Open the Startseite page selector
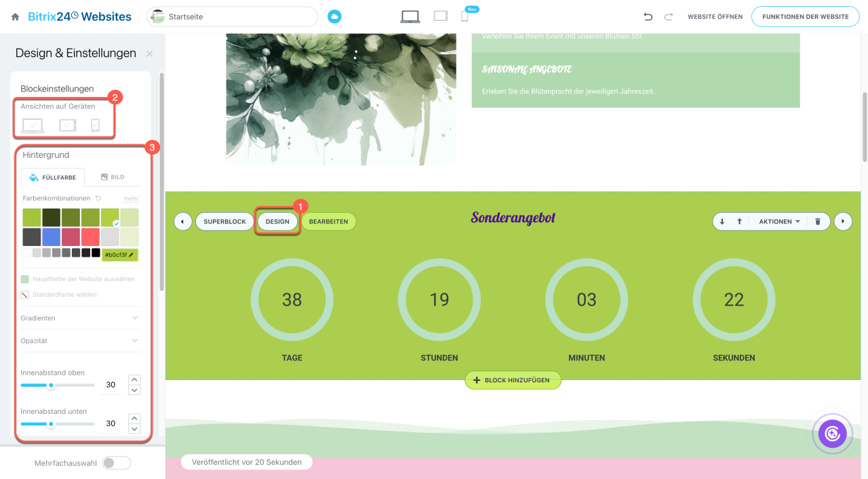The height and width of the screenshot is (479, 868). (x=233, y=16)
